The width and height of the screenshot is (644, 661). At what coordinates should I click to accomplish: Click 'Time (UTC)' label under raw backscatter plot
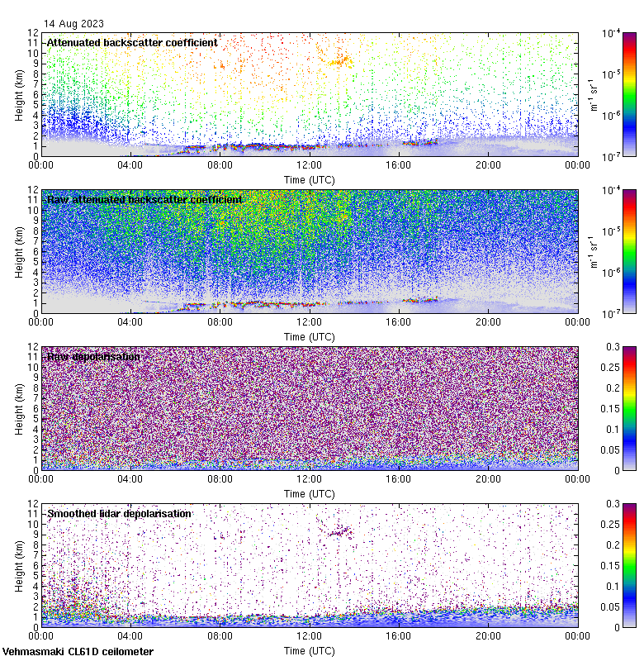[x=309, y=337]
